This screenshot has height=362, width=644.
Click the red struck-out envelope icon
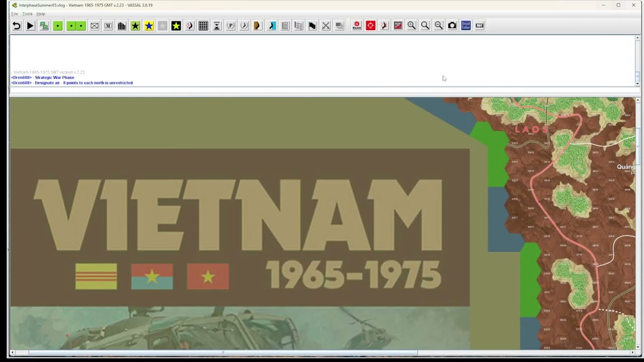(x=398, y=26)
